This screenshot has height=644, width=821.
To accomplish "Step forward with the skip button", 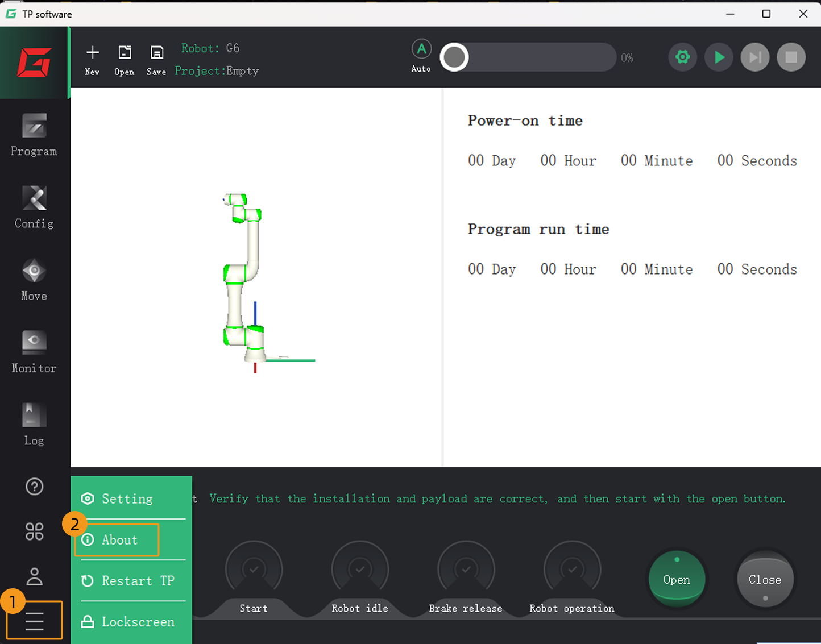I will (755, 57).
